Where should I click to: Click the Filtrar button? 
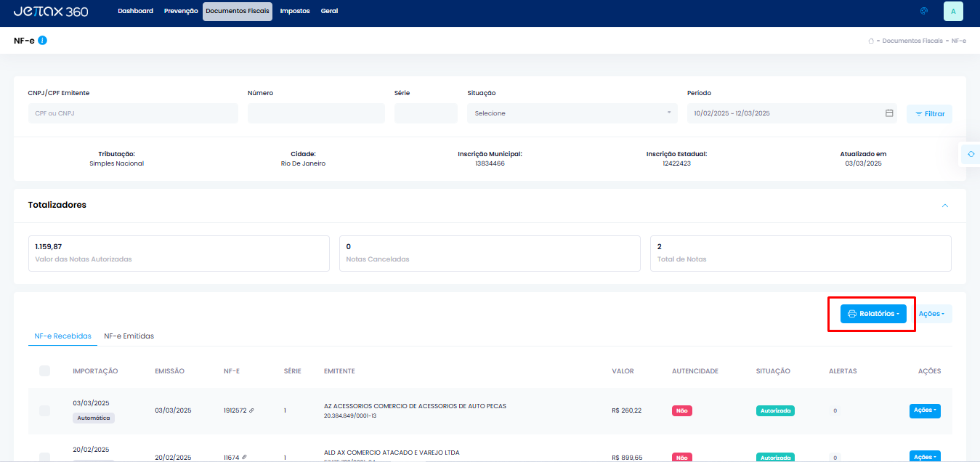click(x=929, y=114)
